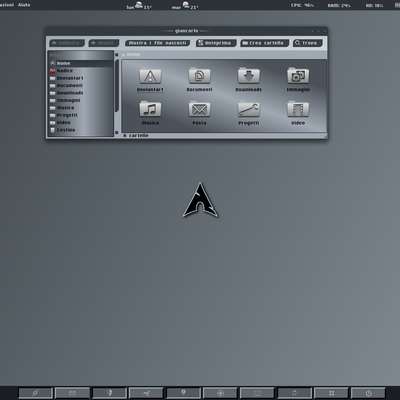
Task: Open the Musica folder with note icon
Action: [150, 113]
